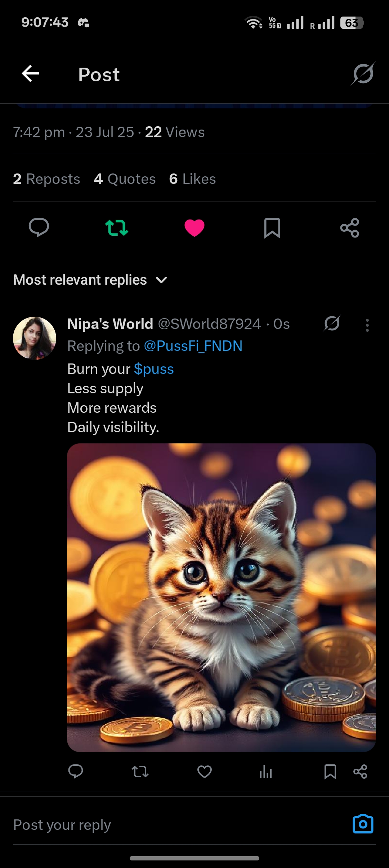Undo the green repost on main post
Screen dimensions: 389x868
117,227
